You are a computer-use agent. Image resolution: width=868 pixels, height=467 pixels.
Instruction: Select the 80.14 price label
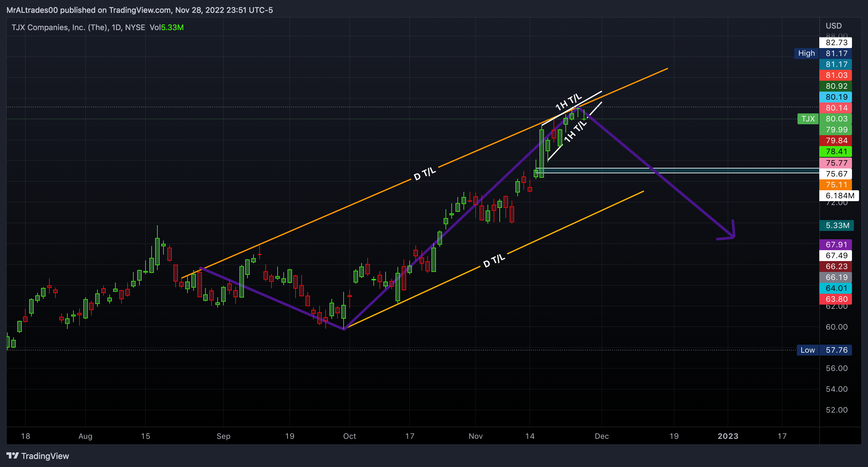836,108
